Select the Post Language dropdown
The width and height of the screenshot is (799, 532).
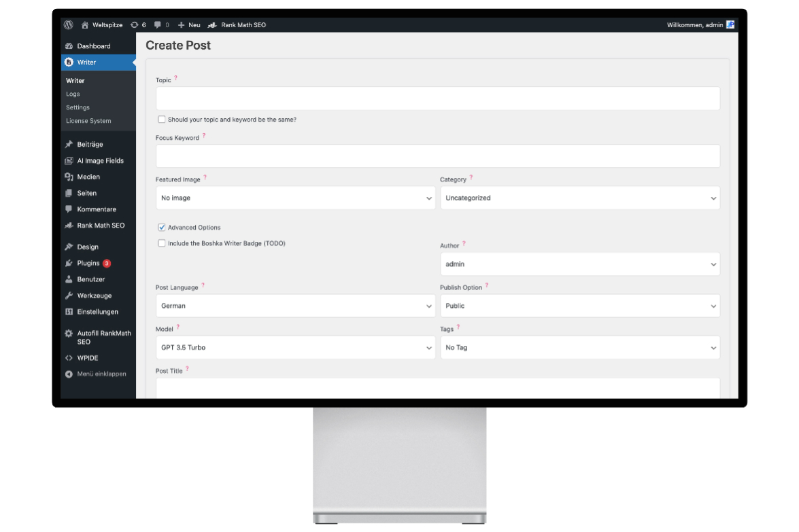coord(295,306)
